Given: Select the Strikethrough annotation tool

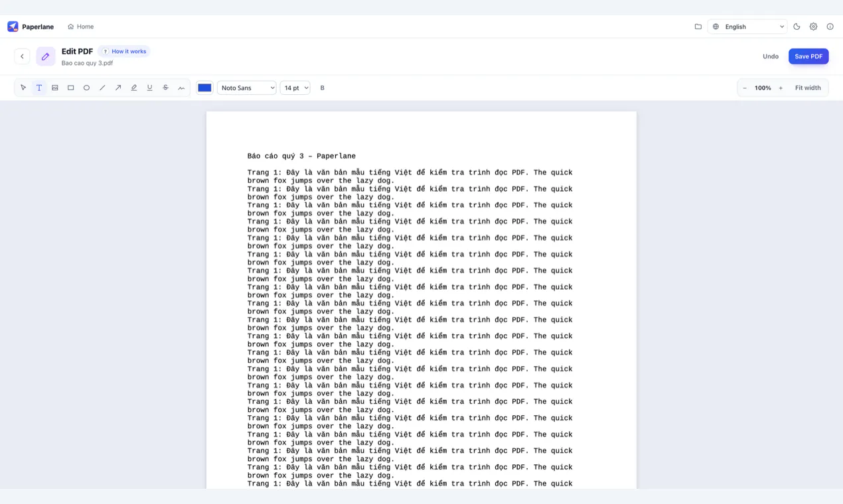Looking at the screenshot, I should [165, 88].
